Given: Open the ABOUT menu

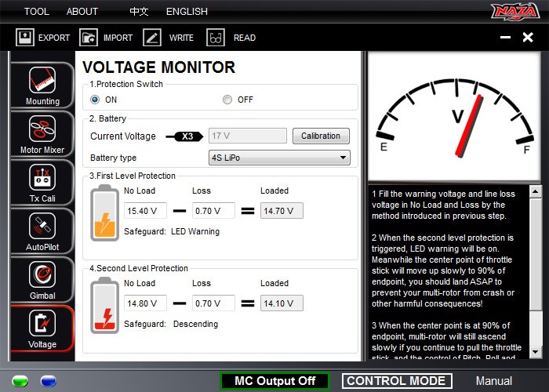Looking at the screenshot, I should coord(82,12).
